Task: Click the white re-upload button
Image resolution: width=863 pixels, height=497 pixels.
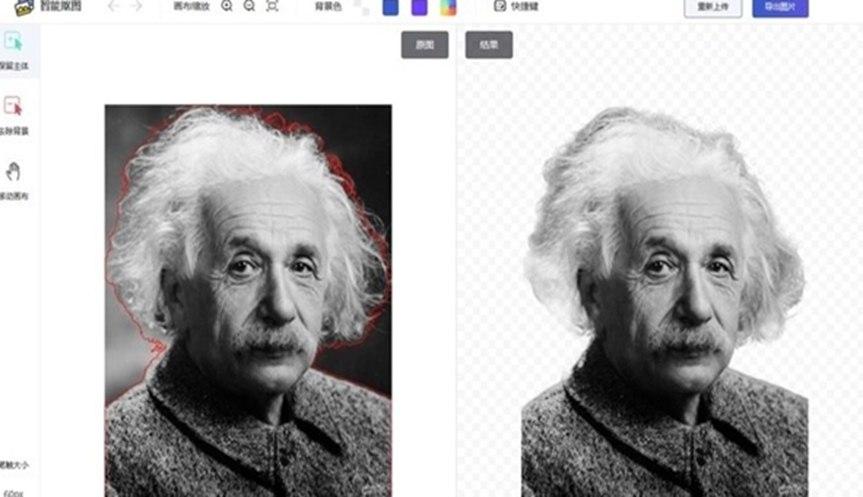Action: tap(713, 7)
